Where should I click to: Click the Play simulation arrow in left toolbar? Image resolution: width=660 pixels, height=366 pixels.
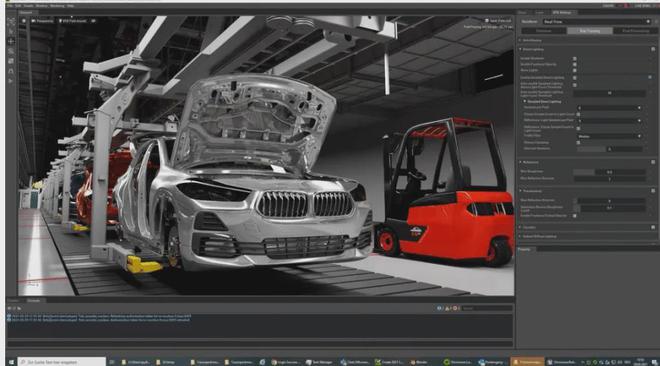point(11,81)
